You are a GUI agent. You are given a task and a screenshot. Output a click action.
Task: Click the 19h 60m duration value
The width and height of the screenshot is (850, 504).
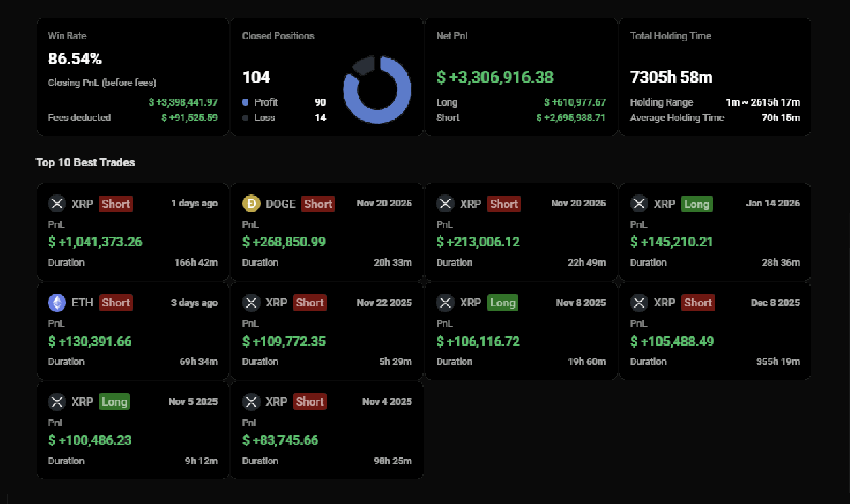[587, 361]
